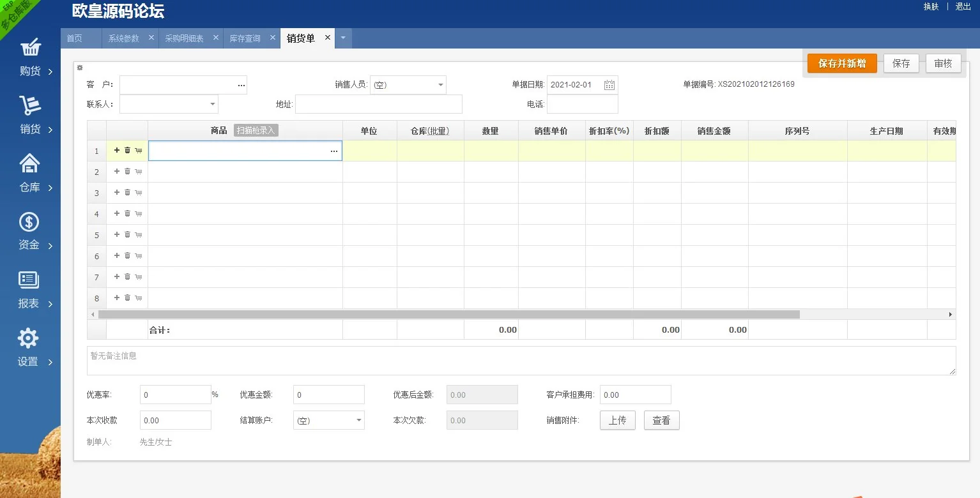Click the 保存并新增 button
This screenshot has height=498, width=980.
[842, 63]
